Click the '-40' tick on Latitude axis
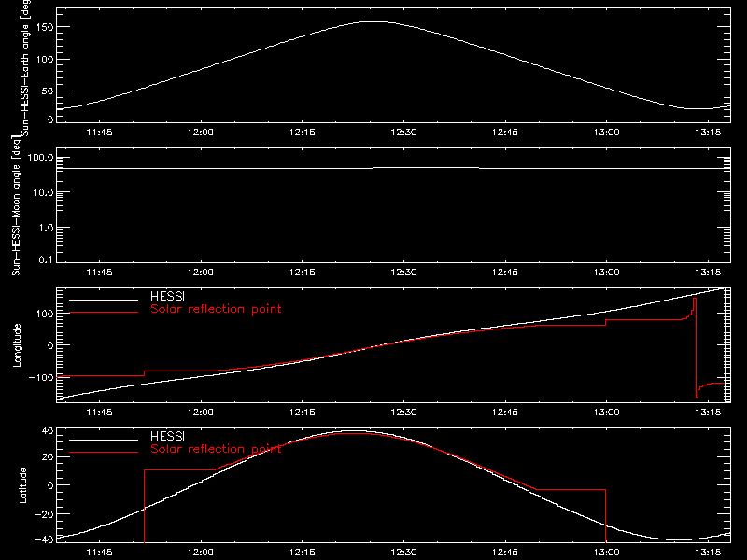The height and width of the screenshot is (560, 747). coord(44,539)
